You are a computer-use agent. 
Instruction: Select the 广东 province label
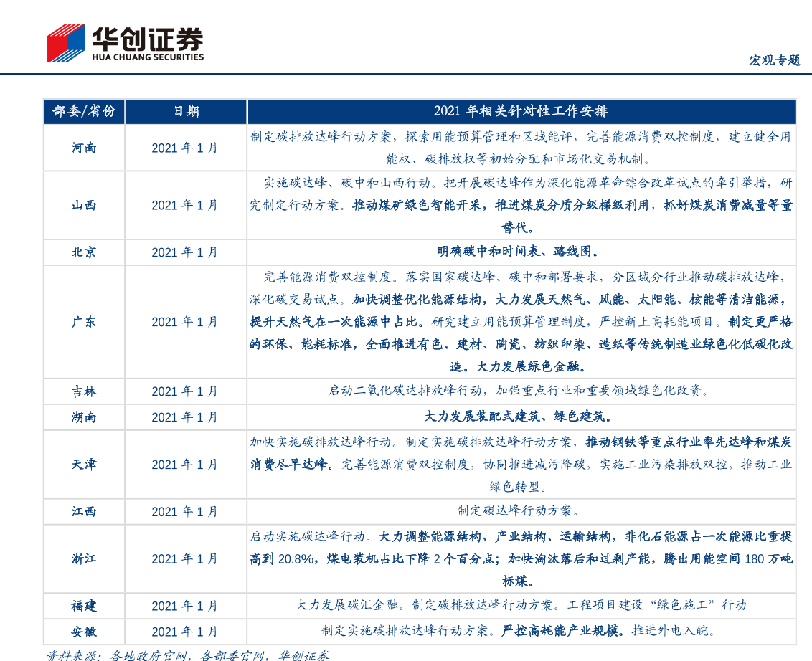84,323
